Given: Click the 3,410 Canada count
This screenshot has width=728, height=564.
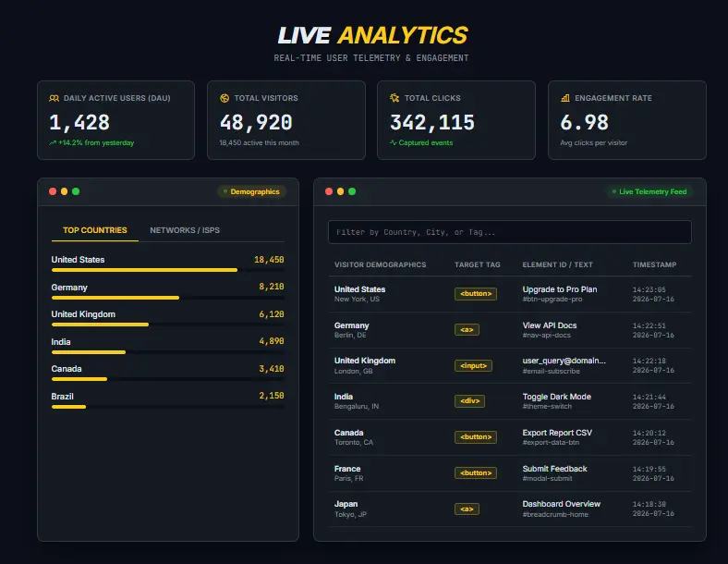Looking at the screenshot, I should point(271,369).
